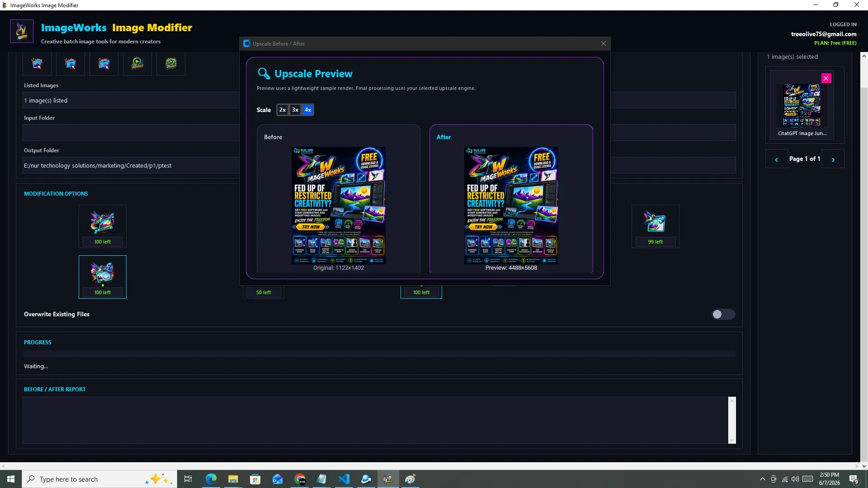Click the yellow gear-shaped play icon in the toolbar
This screenshot has height=488, width=868.
pos(171,64)
